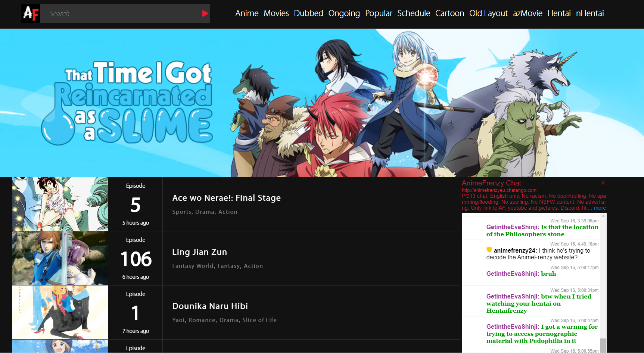Click the 'Fantasy World, Fantasy, Action' genre text

pyautogui.click(x=217, y=266)
